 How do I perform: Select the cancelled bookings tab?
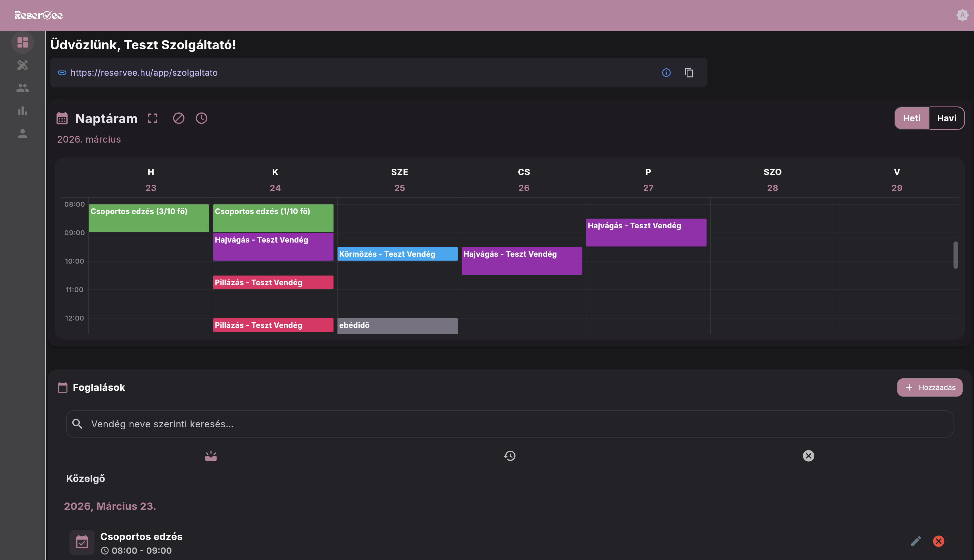[808, 456]
